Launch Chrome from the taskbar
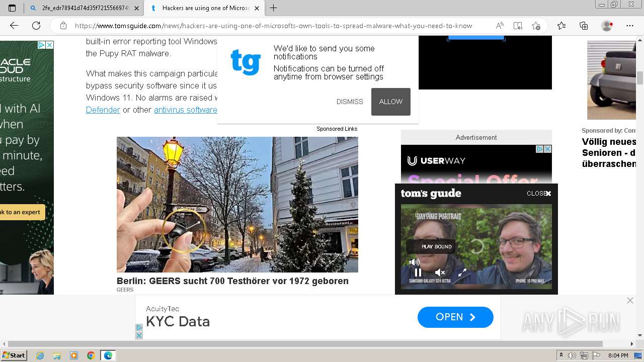 [91, 355]
